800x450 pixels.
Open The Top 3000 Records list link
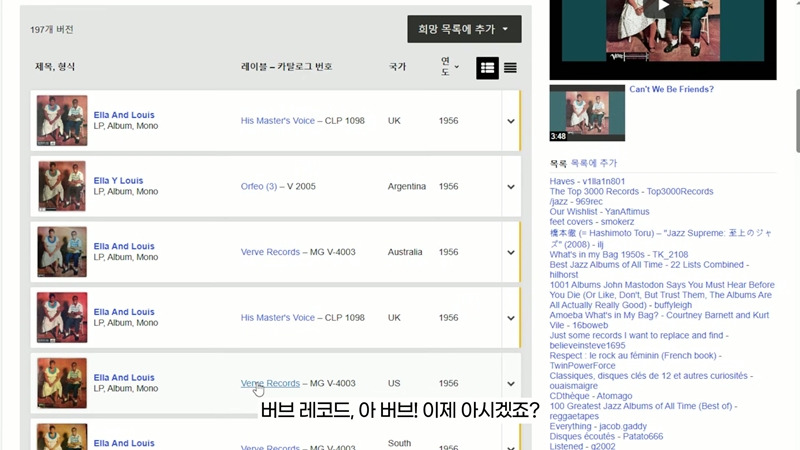[x=631, y=191]
